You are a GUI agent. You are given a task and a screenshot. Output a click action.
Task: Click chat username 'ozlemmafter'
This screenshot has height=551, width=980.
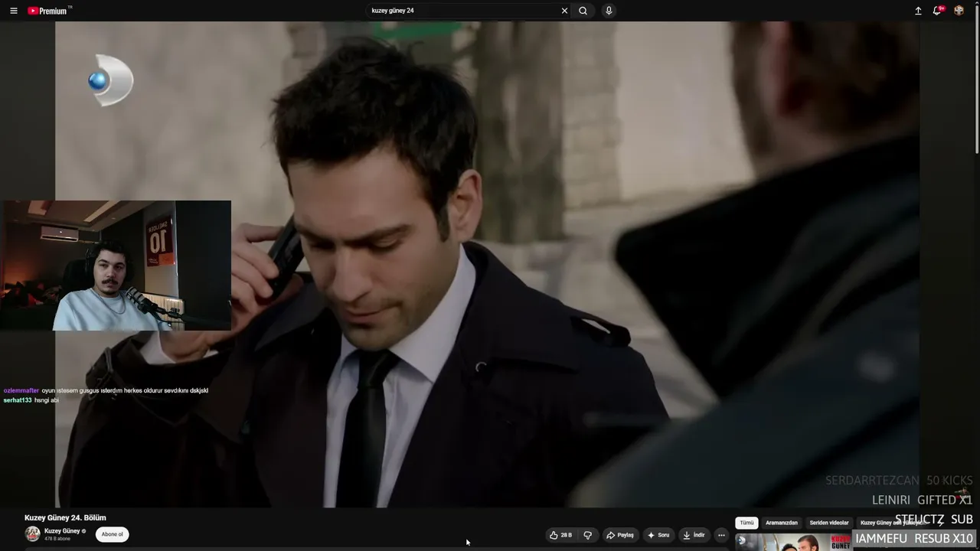click(21, 390)
